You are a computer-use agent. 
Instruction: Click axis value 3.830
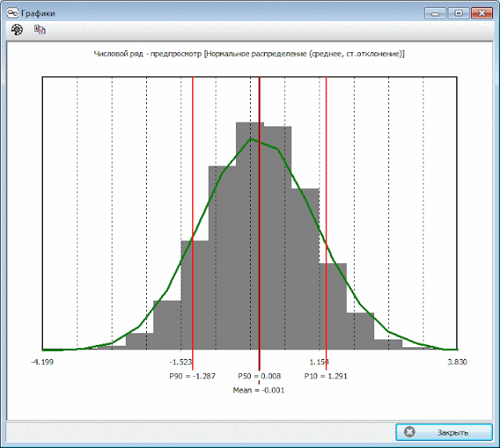457,362
